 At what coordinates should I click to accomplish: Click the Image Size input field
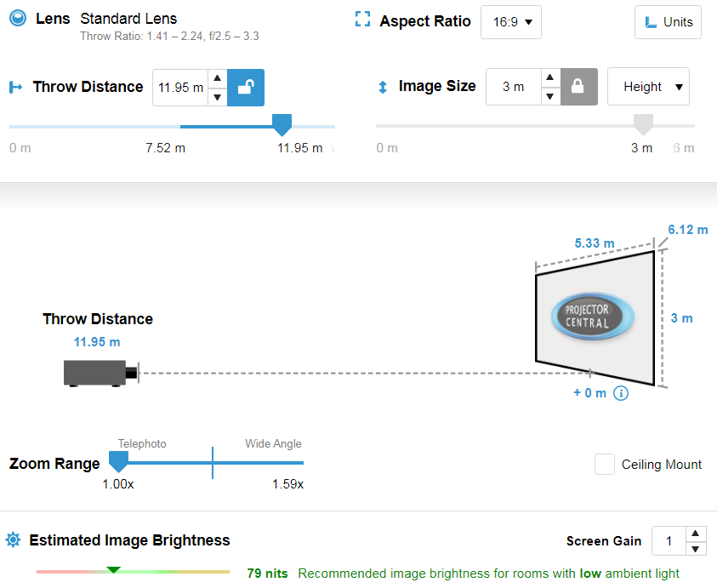tap(514, 87)
